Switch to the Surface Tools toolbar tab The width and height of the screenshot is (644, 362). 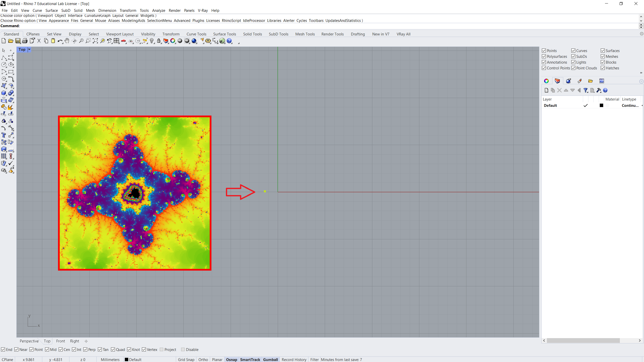click(x=224, y=34)
